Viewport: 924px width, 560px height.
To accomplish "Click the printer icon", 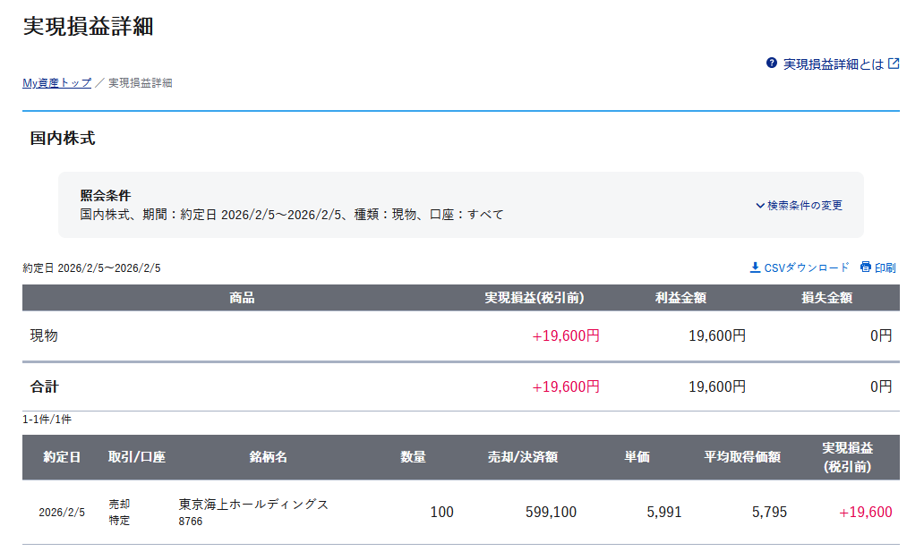I will pos(866,267).
